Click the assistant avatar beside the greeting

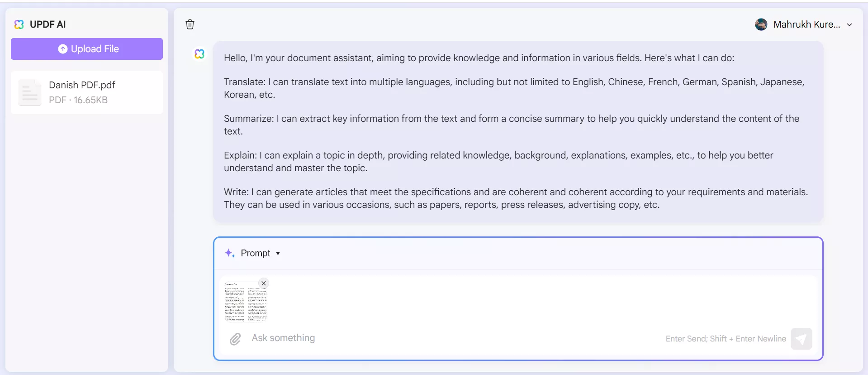[199, 54]
